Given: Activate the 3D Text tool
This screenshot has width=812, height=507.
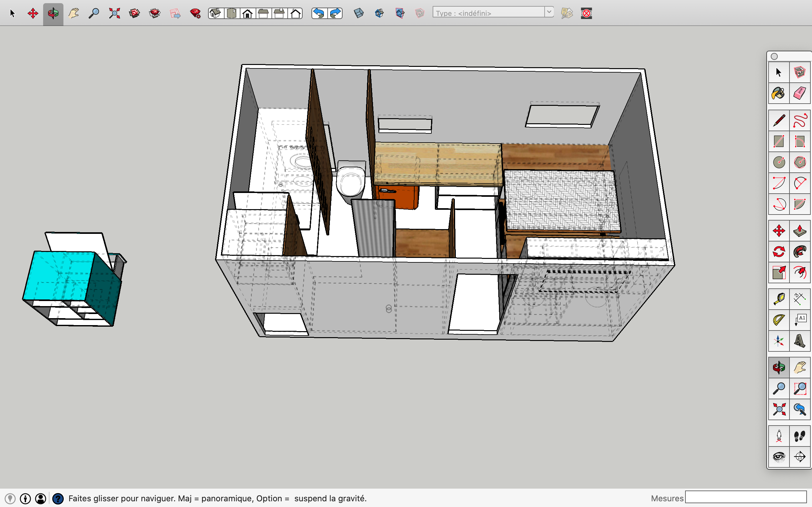Looking at the screenshot, I should point(800,341).
